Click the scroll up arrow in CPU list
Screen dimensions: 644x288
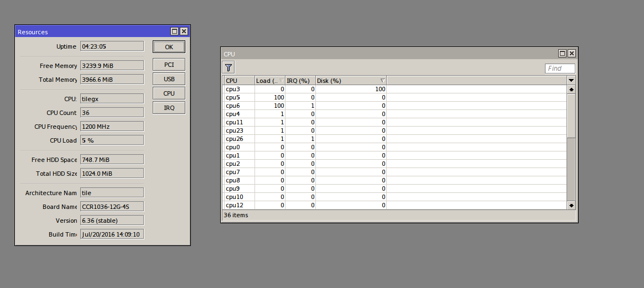tap(571, 90)
